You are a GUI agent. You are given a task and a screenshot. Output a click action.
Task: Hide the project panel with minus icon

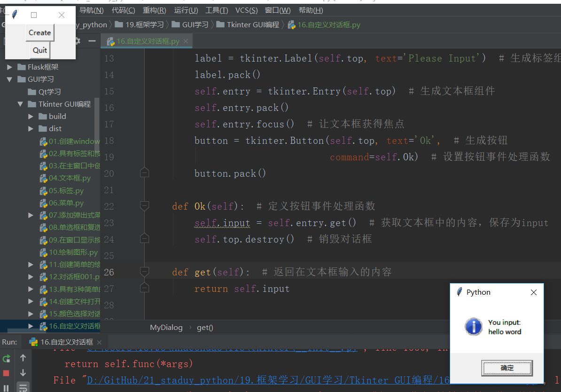tap(92, 41)
